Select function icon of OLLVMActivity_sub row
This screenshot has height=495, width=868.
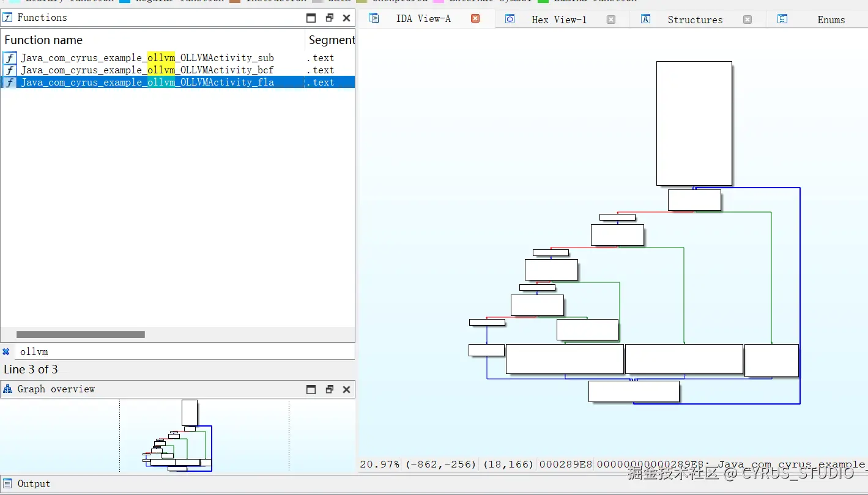[10, 58]
